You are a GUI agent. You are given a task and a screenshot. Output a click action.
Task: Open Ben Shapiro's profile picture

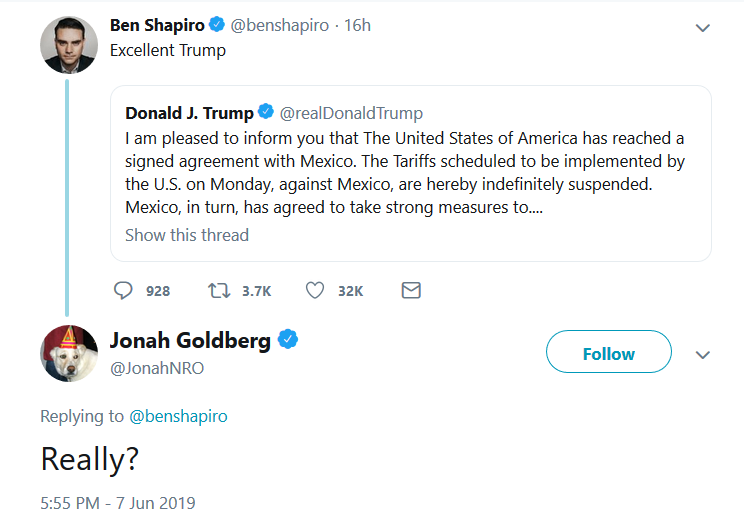click(x=68, y=44)
